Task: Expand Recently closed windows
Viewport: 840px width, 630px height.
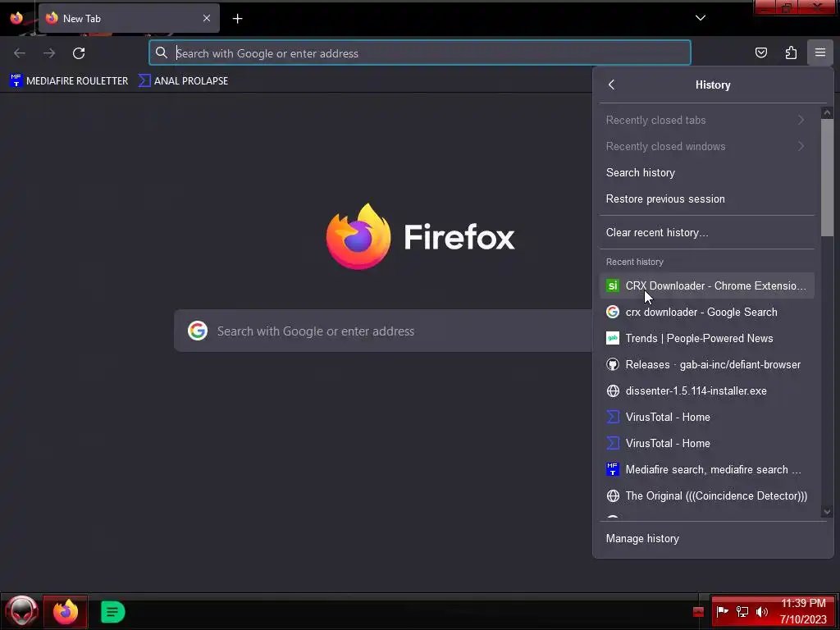Action: (x=706, y=146)
